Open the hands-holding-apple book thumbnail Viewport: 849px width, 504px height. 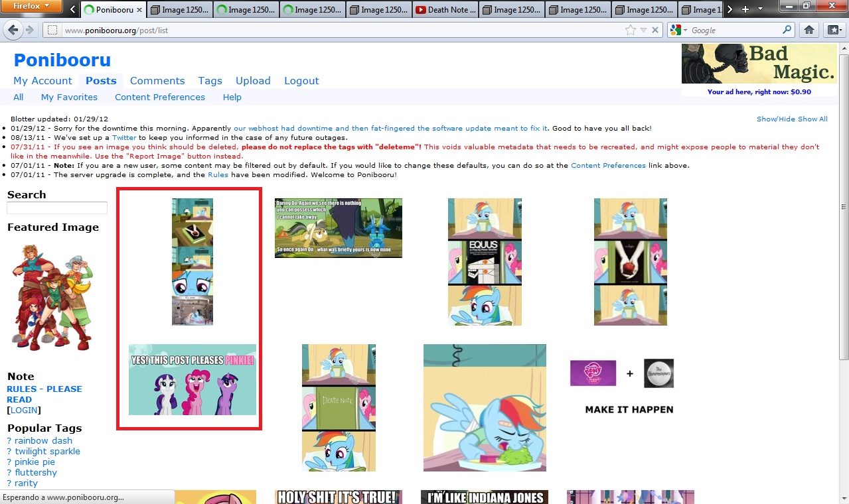631,261
